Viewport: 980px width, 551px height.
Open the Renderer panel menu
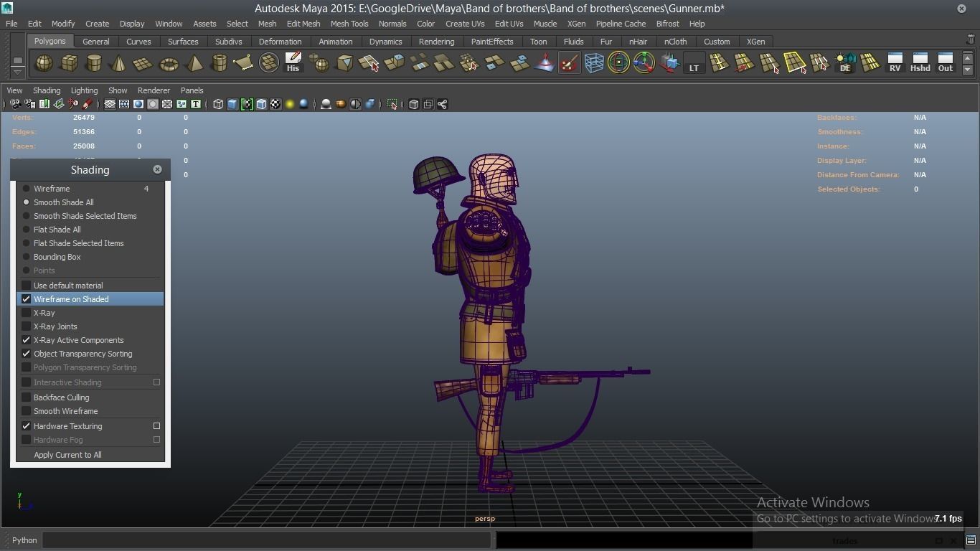point(154,90)
